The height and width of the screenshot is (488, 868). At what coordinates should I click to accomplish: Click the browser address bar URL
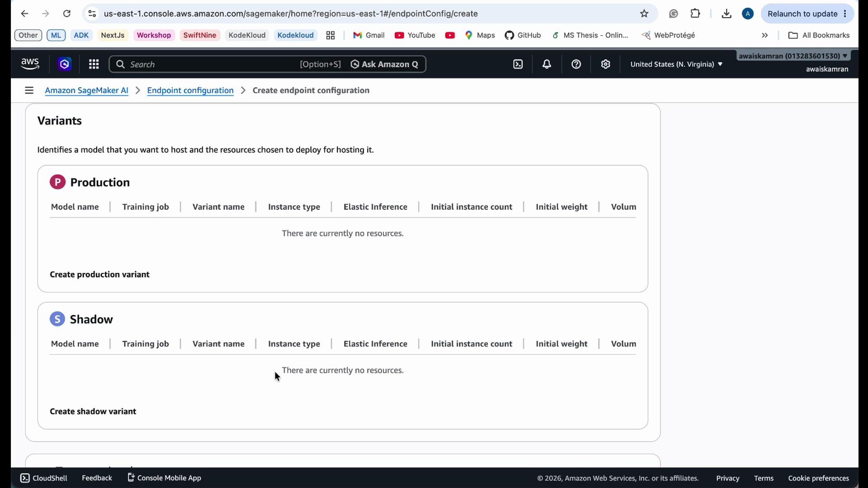point(291,14)
